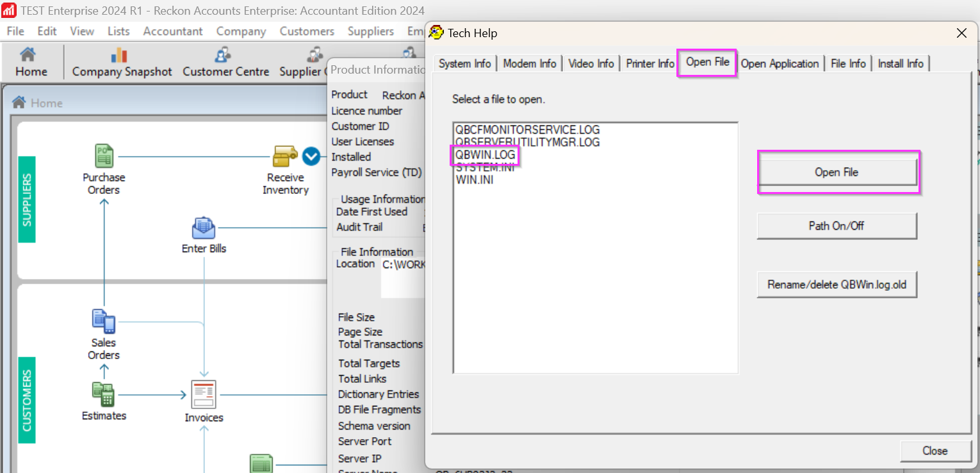The width and height of the screenshot is (980, 473).
Task: Open the Supplier Centre toolbar icon
Action: (x=302, y=62)
